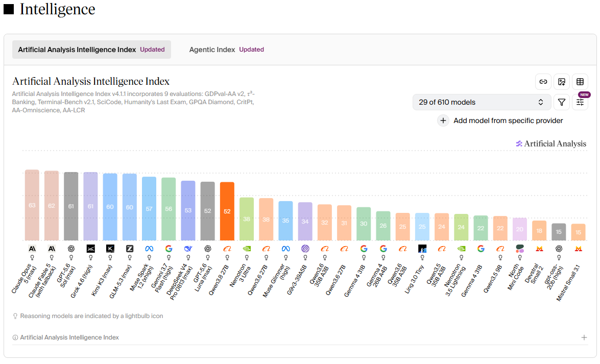Viewport: 600px width, 364px height.
Task: Click Anthropic logo under Claude Opus 5 bar
Action: (32, 249)
